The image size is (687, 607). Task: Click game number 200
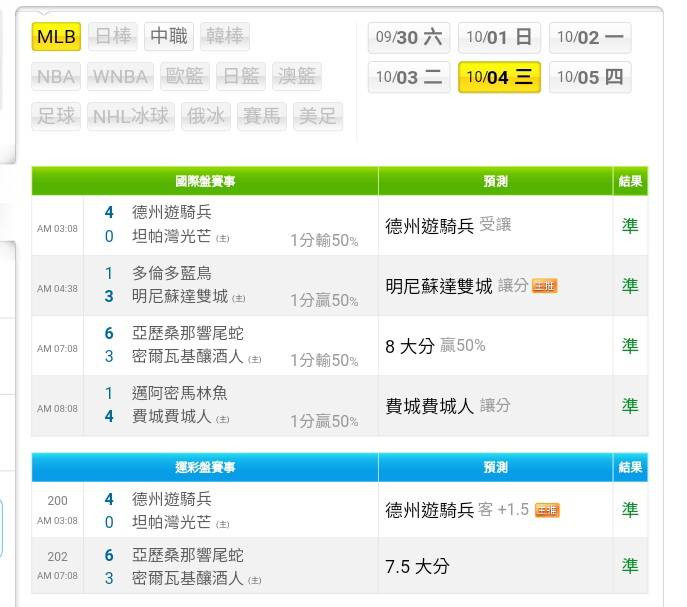point(57,501)
